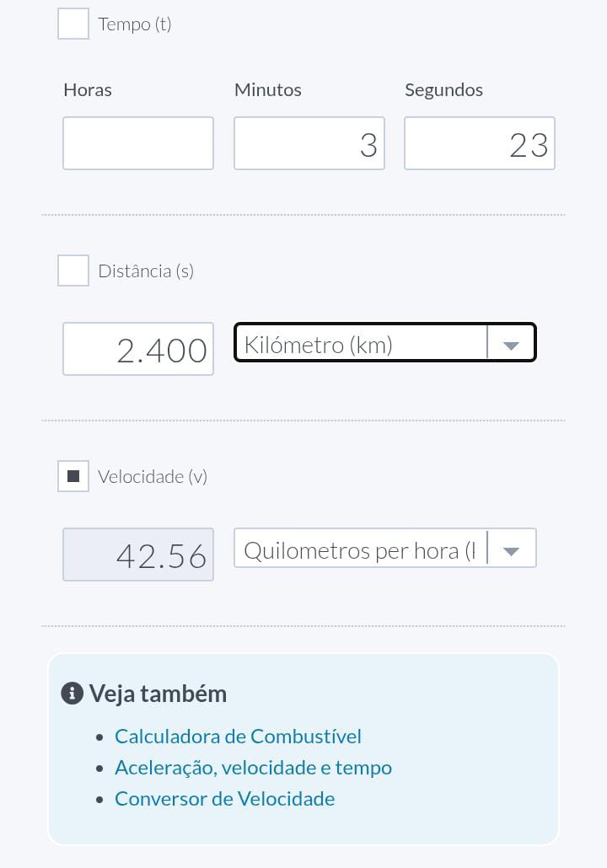Click the Tempo (t) label
The width and height of the screenshot is (607, 868).
tap(135, 24)
